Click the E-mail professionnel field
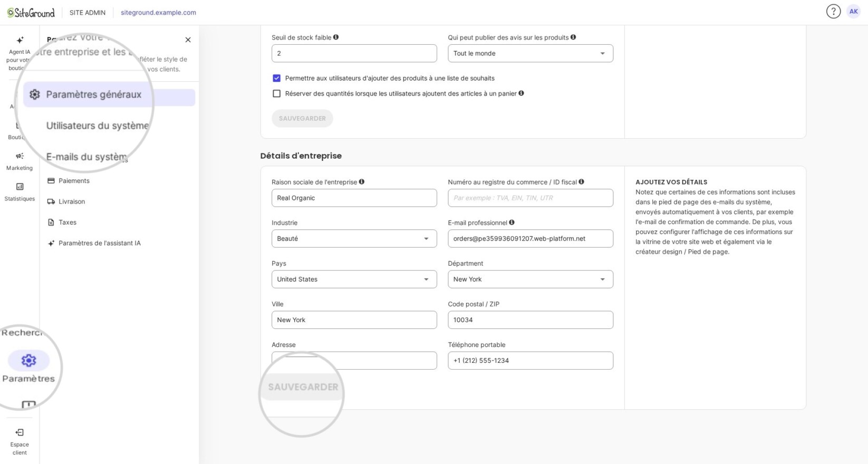 tap(531, 238)
